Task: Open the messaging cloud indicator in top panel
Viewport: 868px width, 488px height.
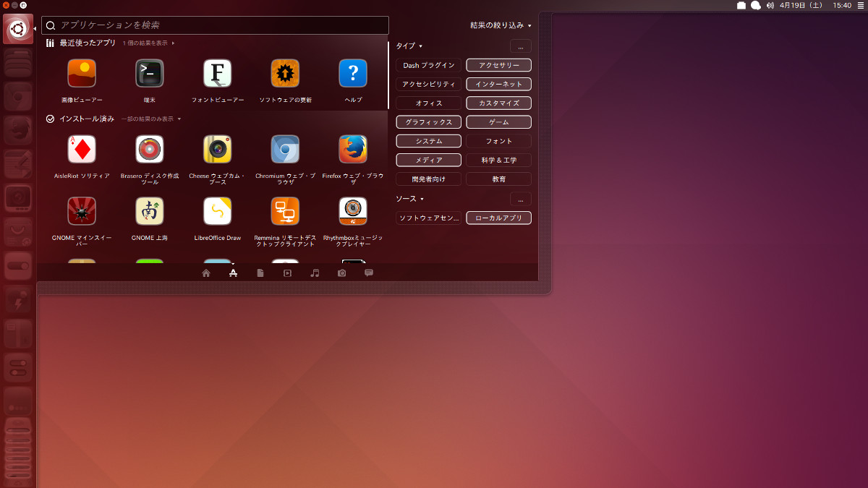Action: click(x=756, y=5)
